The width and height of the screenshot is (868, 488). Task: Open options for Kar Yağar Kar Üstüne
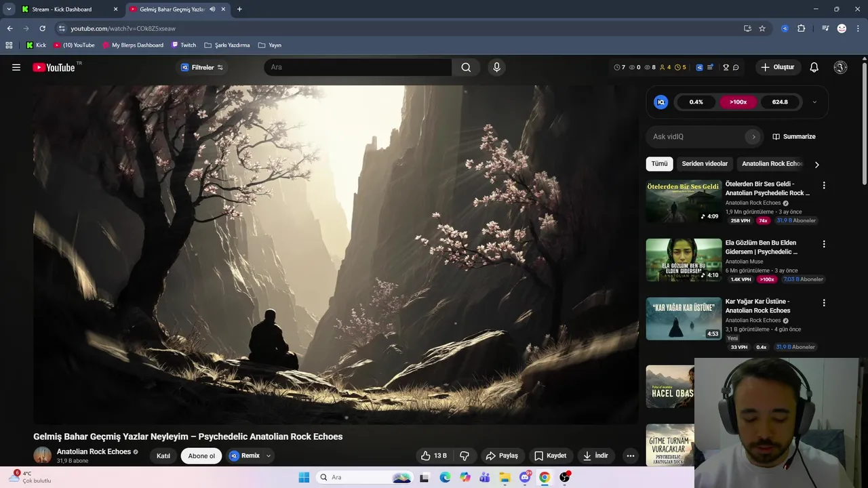[824, 303]
